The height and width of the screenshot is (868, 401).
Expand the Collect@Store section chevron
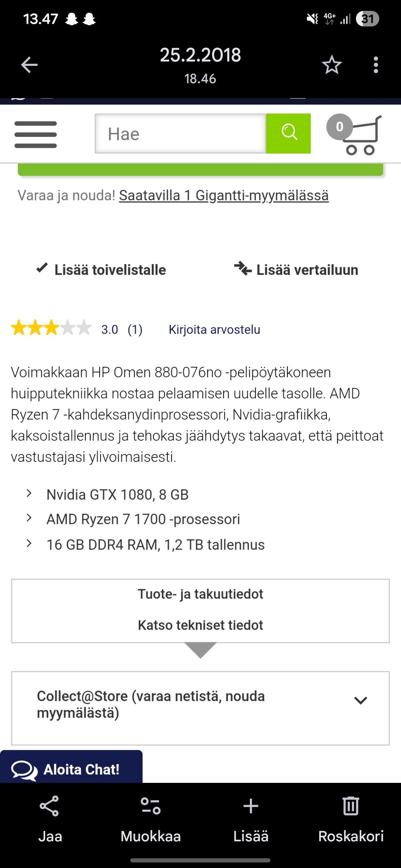pos(360,701)
